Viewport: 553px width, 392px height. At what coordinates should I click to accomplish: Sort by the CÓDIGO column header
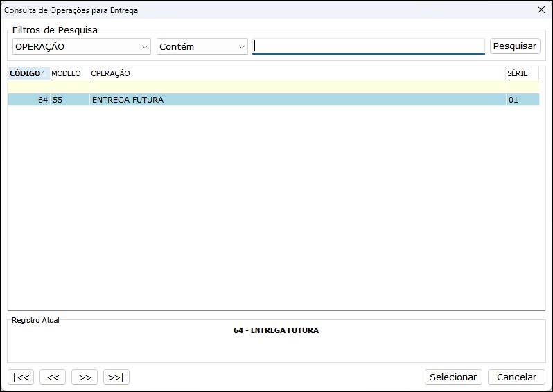click(29, 73)
